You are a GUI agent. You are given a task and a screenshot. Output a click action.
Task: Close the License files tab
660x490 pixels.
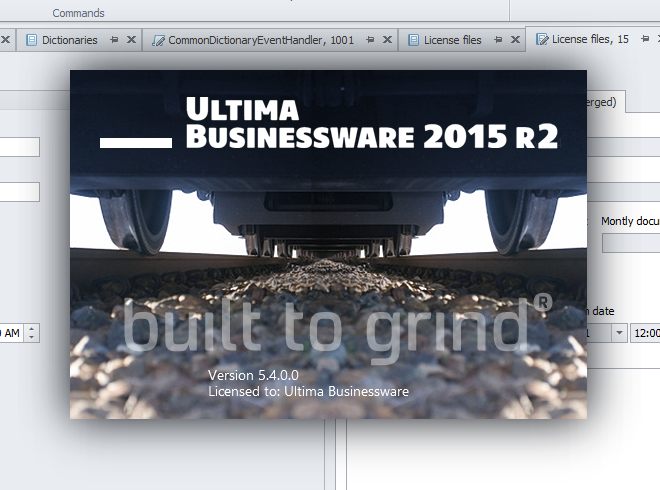[x=515, y=40]
